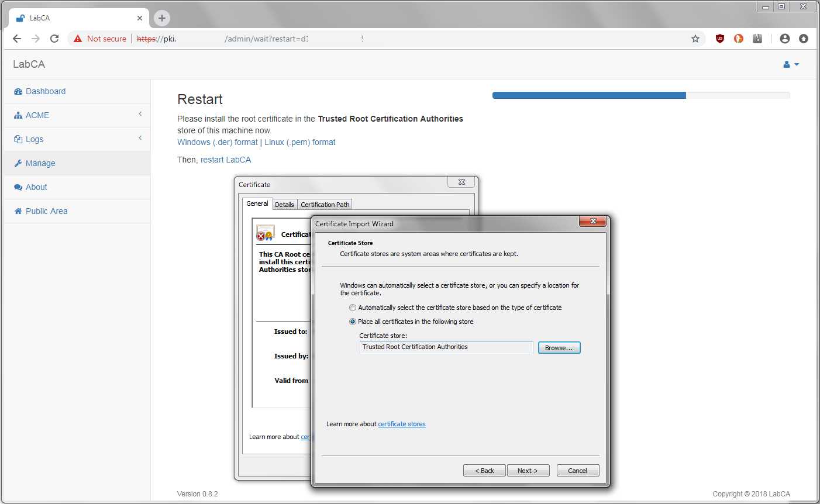Screen dimensions: 820x504
Task: Click the Certificate store text field
Action: click(x=446, y=347)
